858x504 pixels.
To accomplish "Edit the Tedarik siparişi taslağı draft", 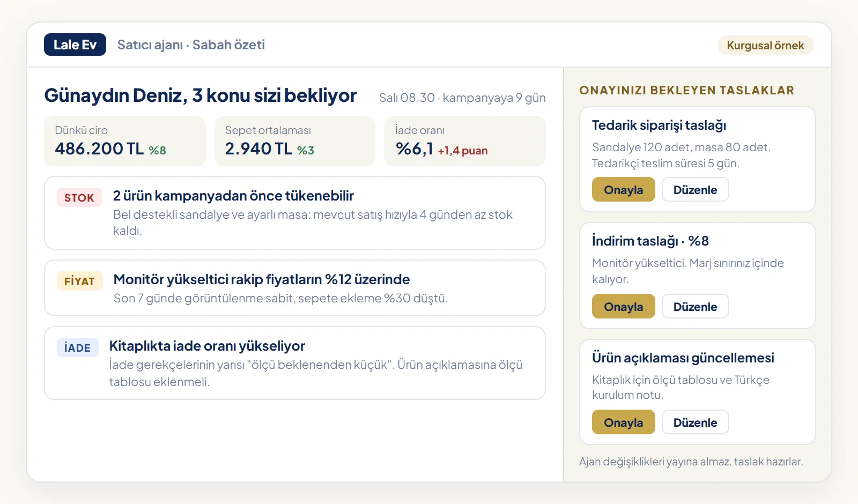I will pyautogui.click(x=695, y=190).
